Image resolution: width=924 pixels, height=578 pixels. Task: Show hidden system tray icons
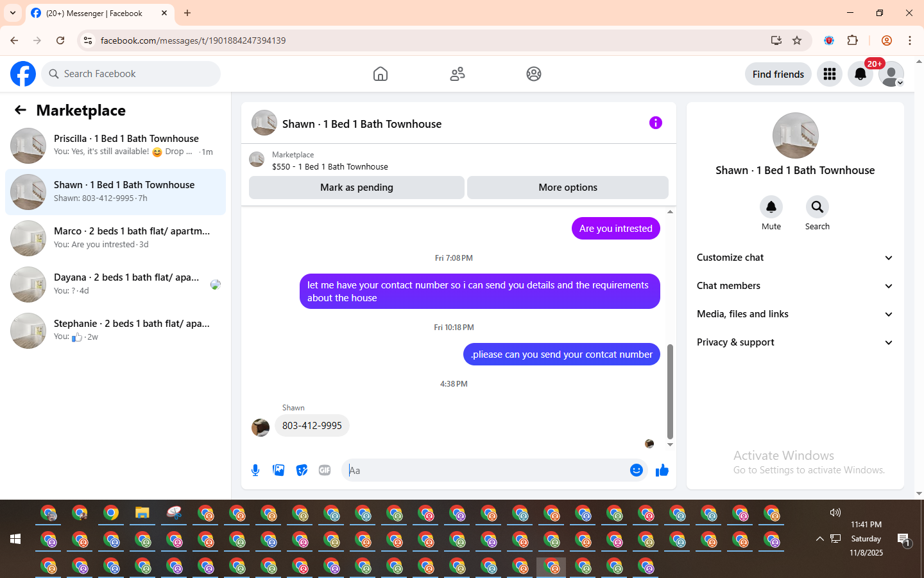pos(819,539)
